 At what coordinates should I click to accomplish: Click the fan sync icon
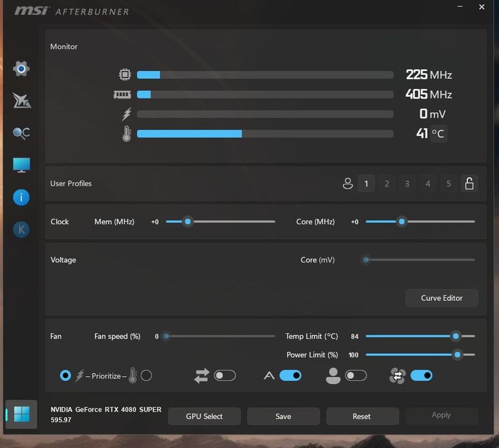[398, 376]
